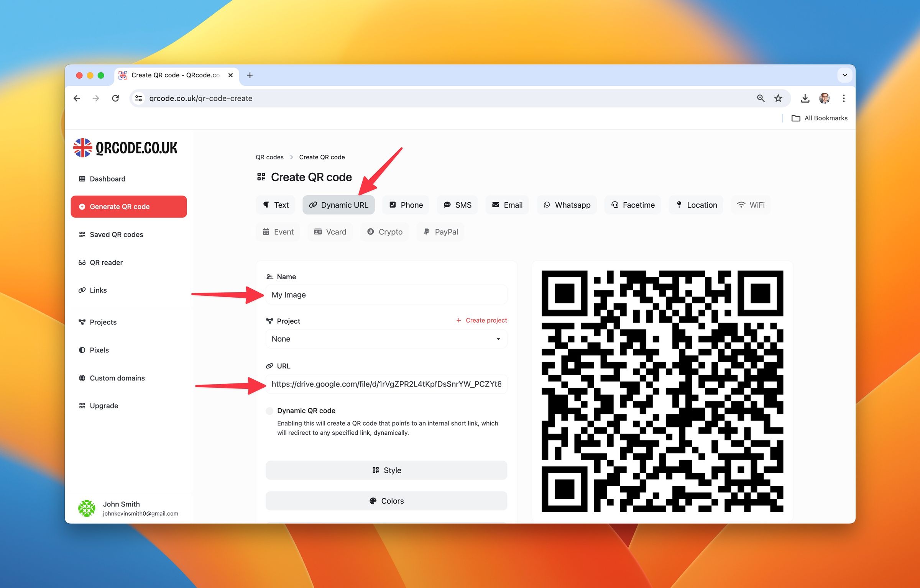
Task: Click inside the Name field showing My Image
Action: coord(386,295)
